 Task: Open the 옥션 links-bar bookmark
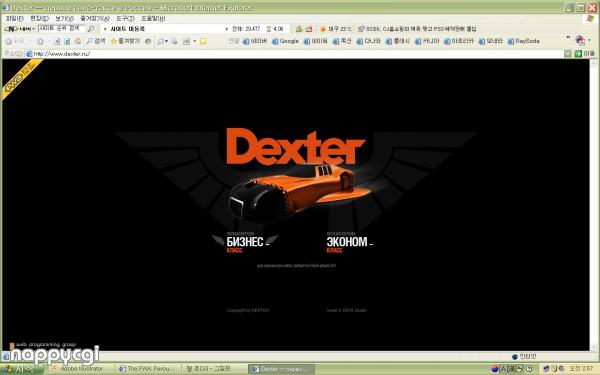click(342, 41)
